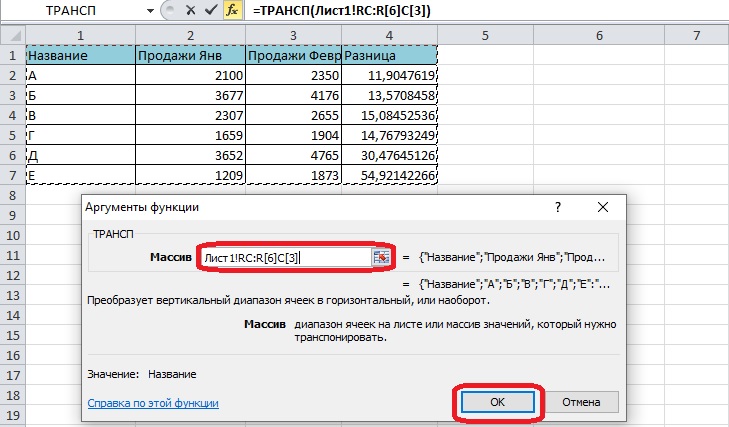Viewport: 729px width, 427px height.
Task: Select cell with value 4176
Action: click(x=293, y=95)
